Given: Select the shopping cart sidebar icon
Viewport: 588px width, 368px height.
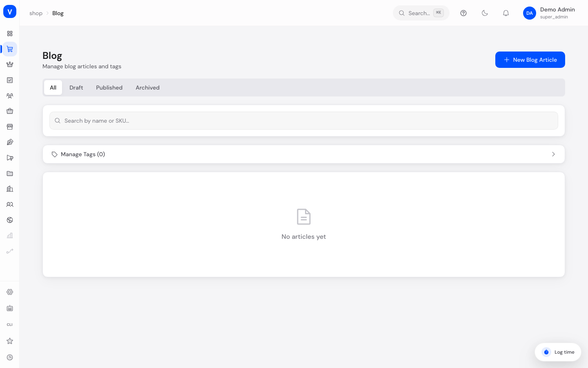Looking at the screenshot, I should 10,49.
